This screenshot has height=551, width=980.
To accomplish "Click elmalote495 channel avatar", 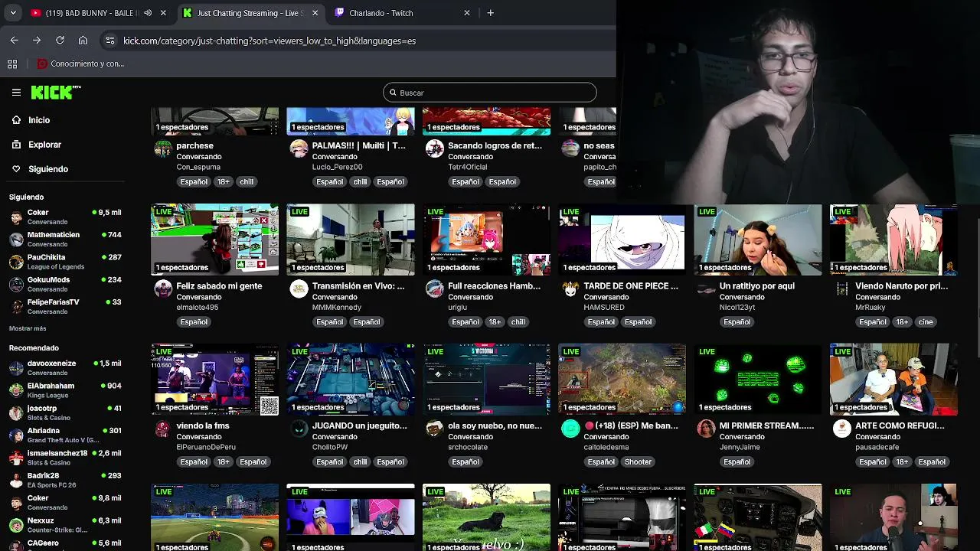I will click(163, 289).
